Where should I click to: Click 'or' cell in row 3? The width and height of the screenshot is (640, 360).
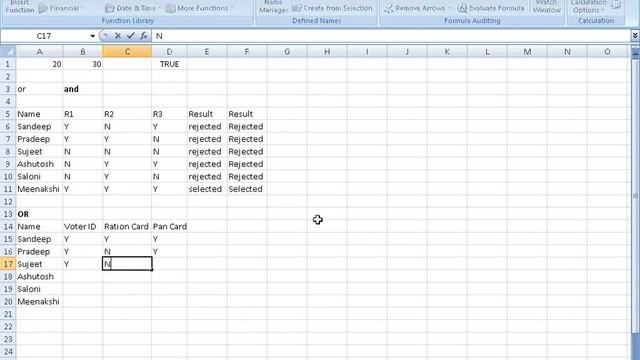39,89
